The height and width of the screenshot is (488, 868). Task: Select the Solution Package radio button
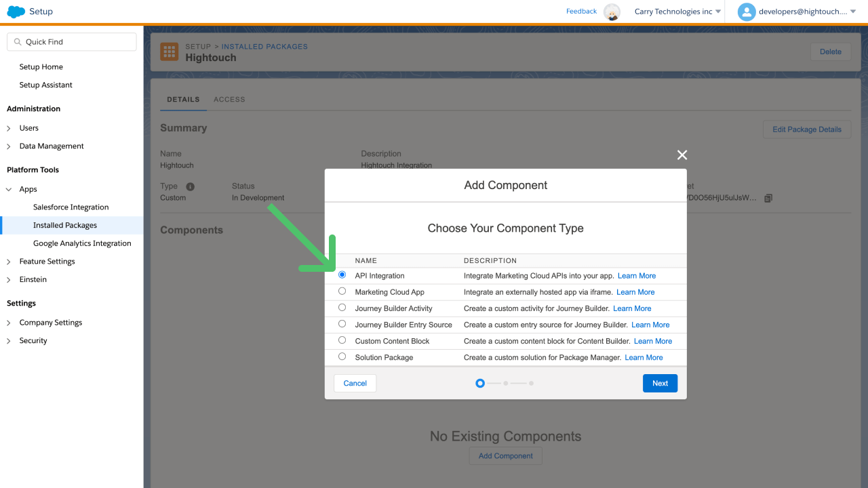pos(342,356)
